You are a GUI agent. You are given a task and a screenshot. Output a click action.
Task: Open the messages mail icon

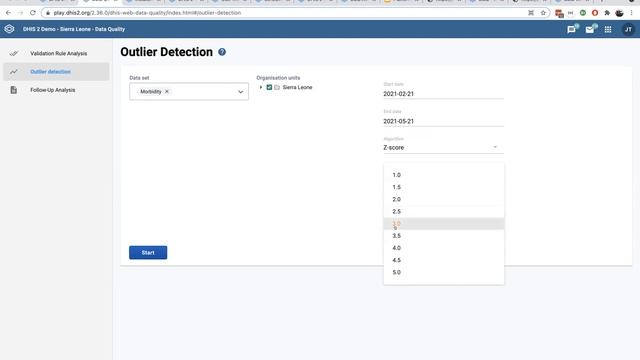click(590, 29)
